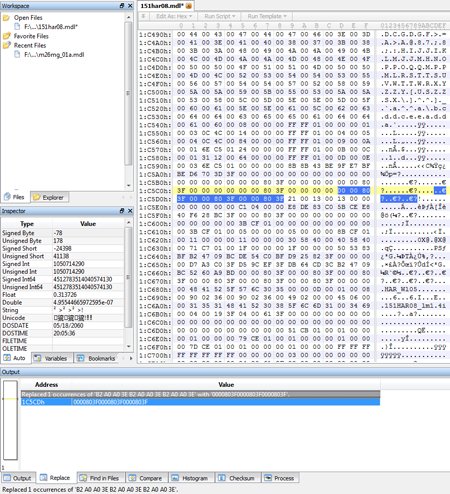This screenshot has height=494, width=450.
Task: Click the 151har08.mdl file icon in Workspace
Action: [17, 27]
